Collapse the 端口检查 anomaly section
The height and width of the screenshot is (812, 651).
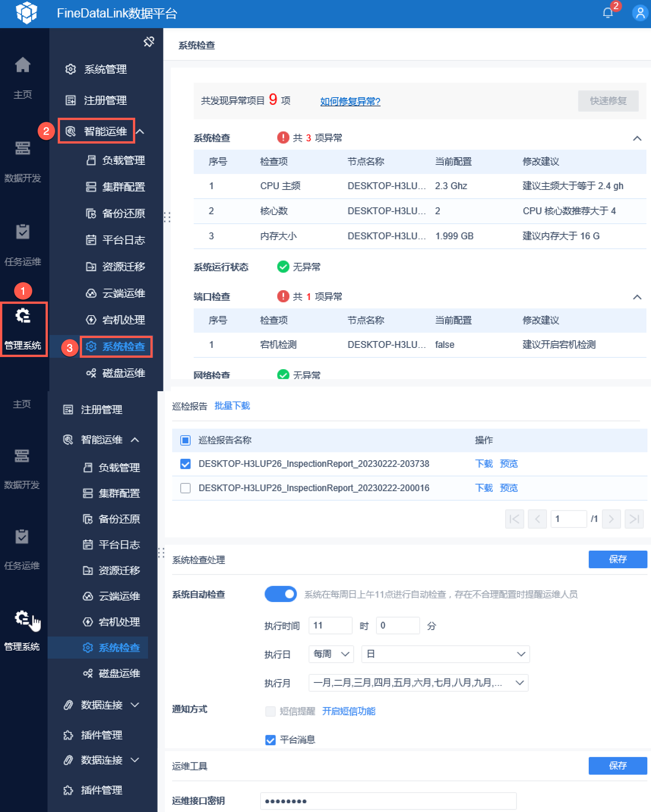[x=637, y=297]
